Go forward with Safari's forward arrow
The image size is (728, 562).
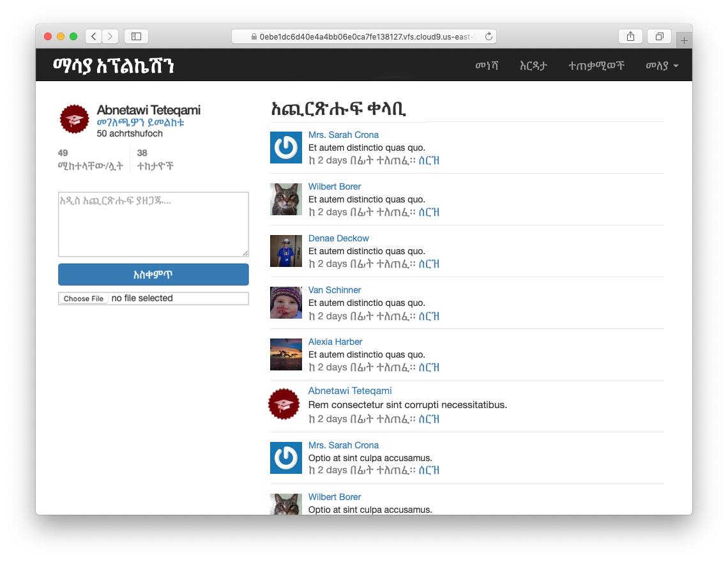(110, 36)
